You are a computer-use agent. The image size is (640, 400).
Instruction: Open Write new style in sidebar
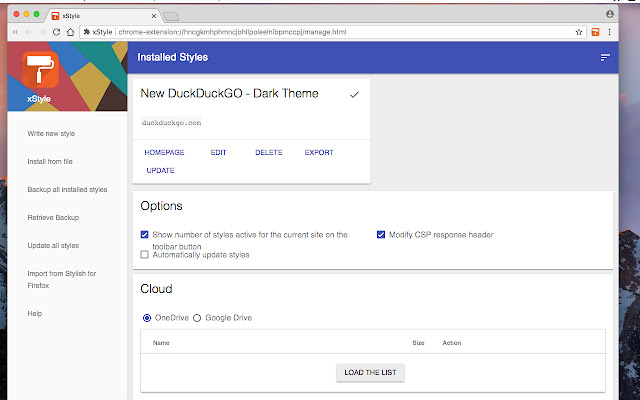[x=52, y=133]
